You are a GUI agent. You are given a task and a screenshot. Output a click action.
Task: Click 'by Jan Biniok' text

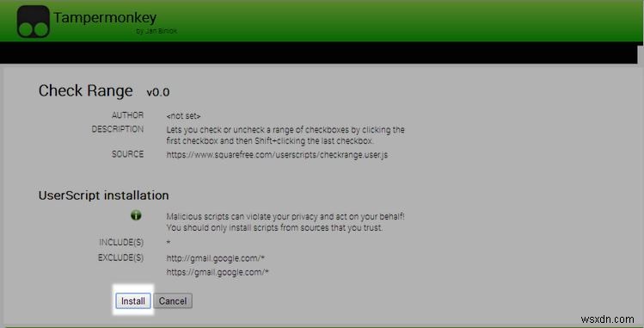coord(156,31)
